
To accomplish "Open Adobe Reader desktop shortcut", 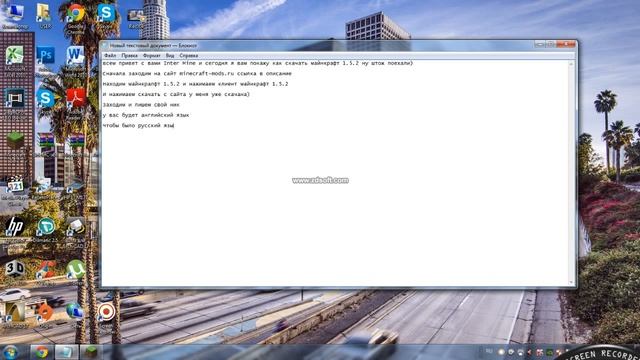I will click(x=76, y=99).
